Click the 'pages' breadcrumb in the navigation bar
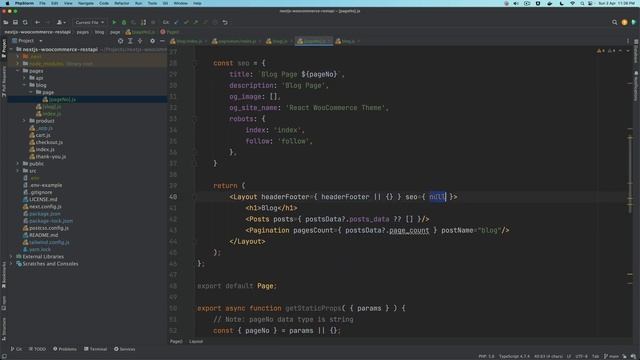This screenshot has width=640, height=360. click(x=82, y=32)
